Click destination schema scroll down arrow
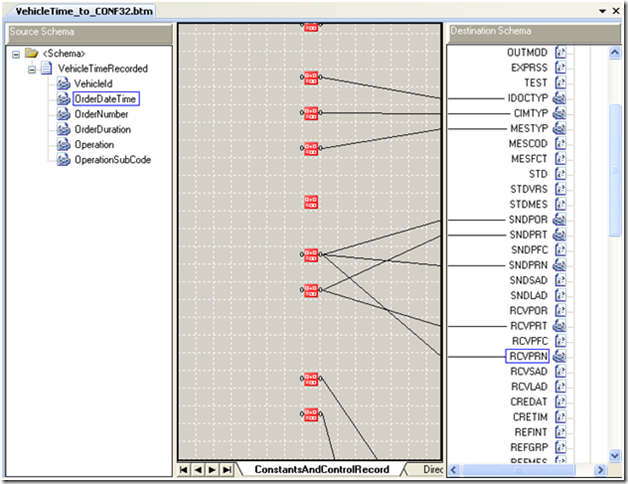 pos(614,455)
